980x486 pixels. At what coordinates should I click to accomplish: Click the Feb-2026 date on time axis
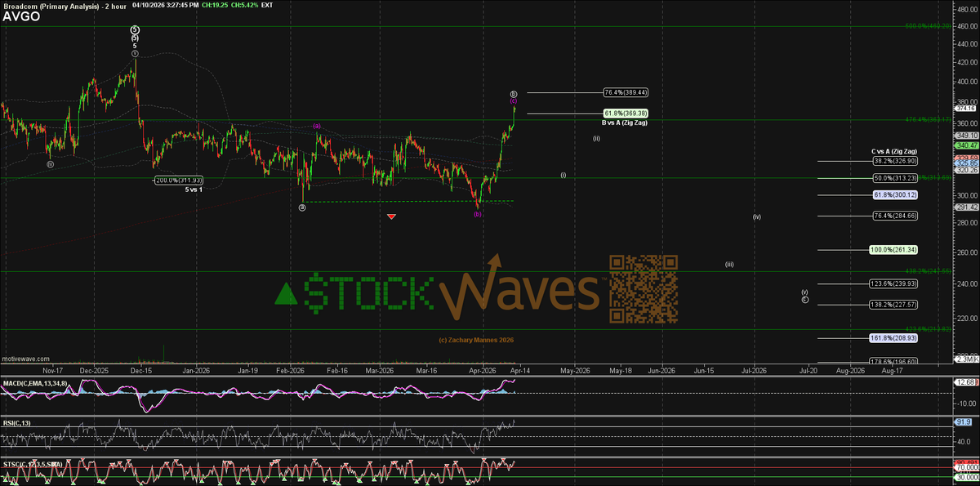point(290,370)
